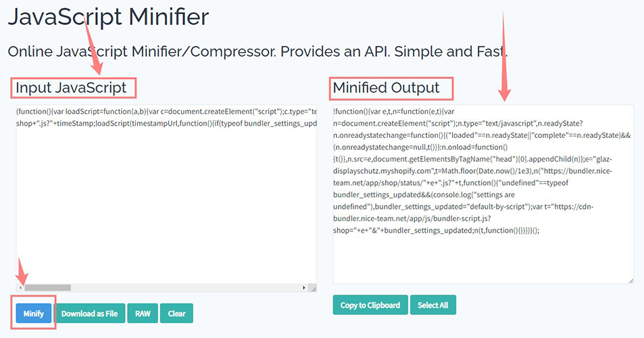Viewport: 644px width, 338px height.
Task: Click the empty track of input horizontal scrollbar
Action: pos(203,287)
